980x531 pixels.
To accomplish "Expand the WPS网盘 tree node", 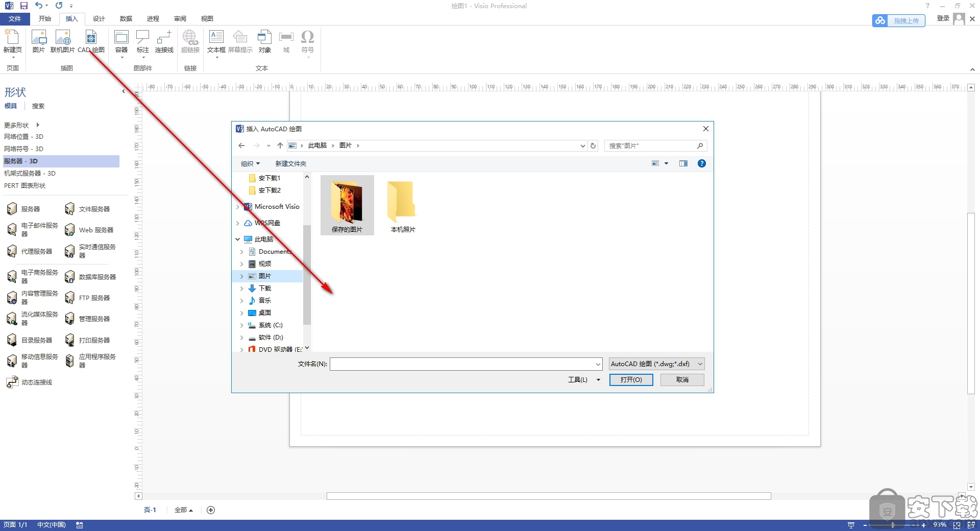I will coord(238,223).
